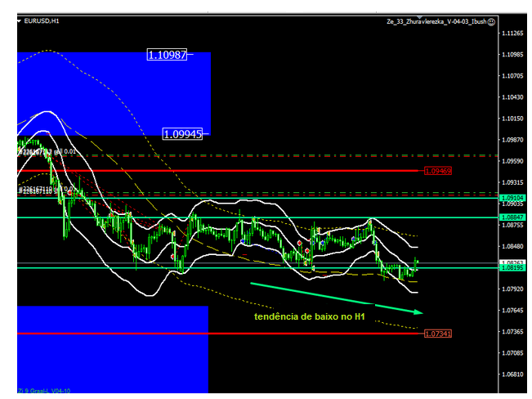Click the EURUSD,H1 chart symbol label
Image resolution: width=532 pixels, height=399 pixels.
click(x=42, y=21)
